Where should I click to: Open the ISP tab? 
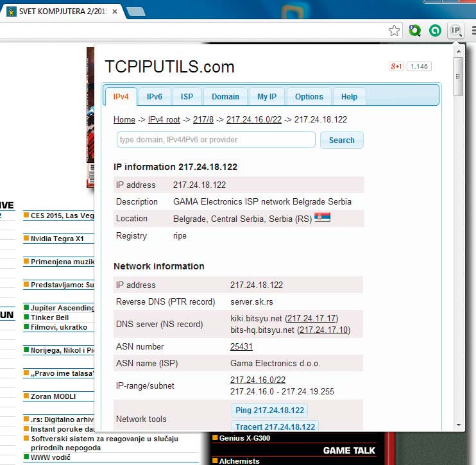click(x=187, y=97)
